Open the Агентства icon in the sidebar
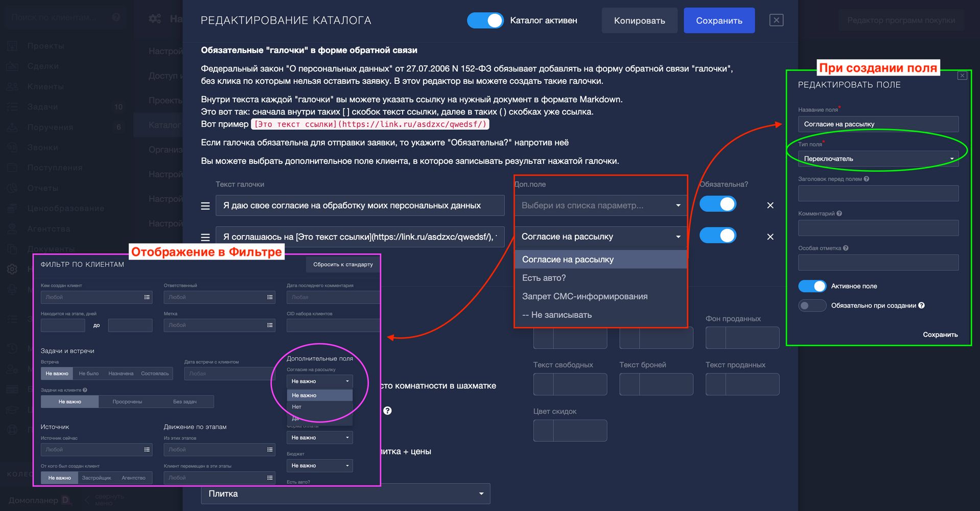This screenshot has width=980, height=511. point(12,229)
